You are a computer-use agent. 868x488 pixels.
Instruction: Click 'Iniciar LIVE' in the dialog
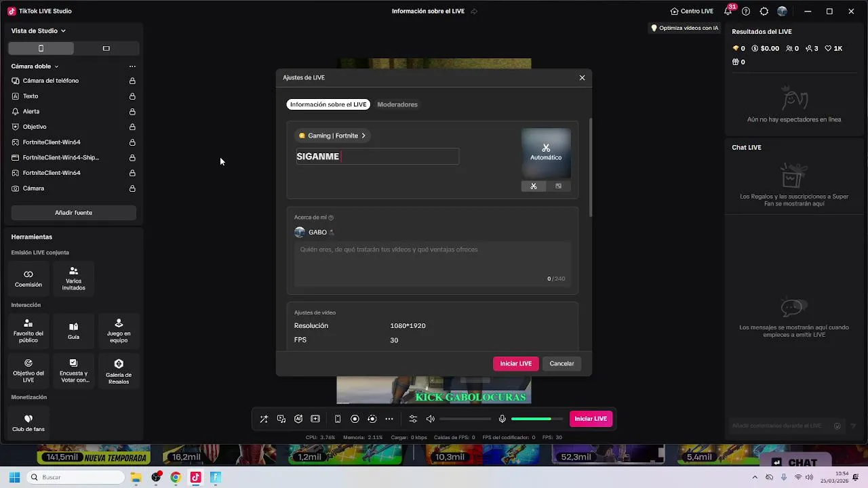click(x=516, y=364)
